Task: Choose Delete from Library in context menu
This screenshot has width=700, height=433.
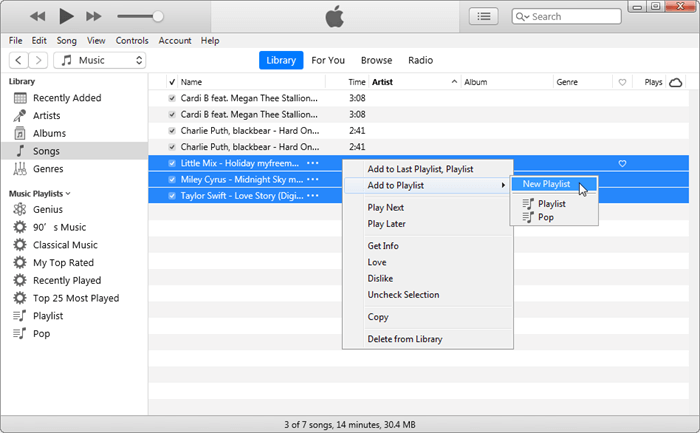Action: (428, 339)
